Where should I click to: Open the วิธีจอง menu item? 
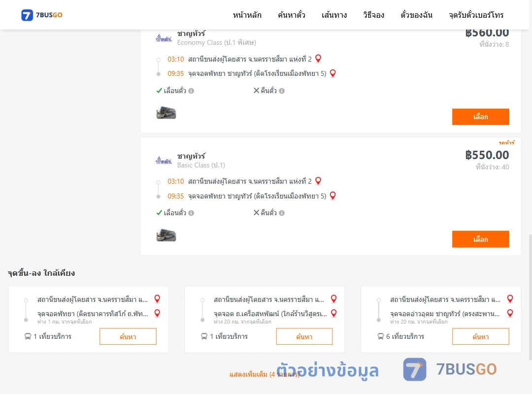click(x=373, y=15)
